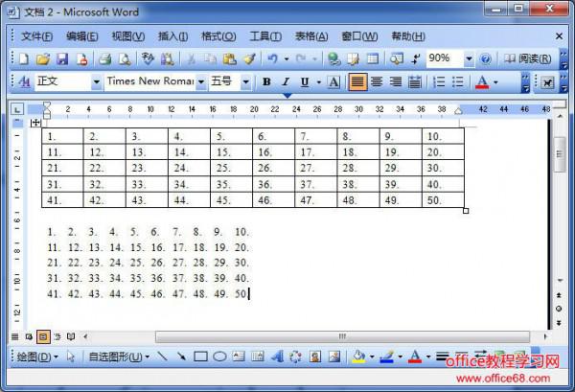
Task: Expand the 90% zoom dropdown
Action: [x=469, y=58]
